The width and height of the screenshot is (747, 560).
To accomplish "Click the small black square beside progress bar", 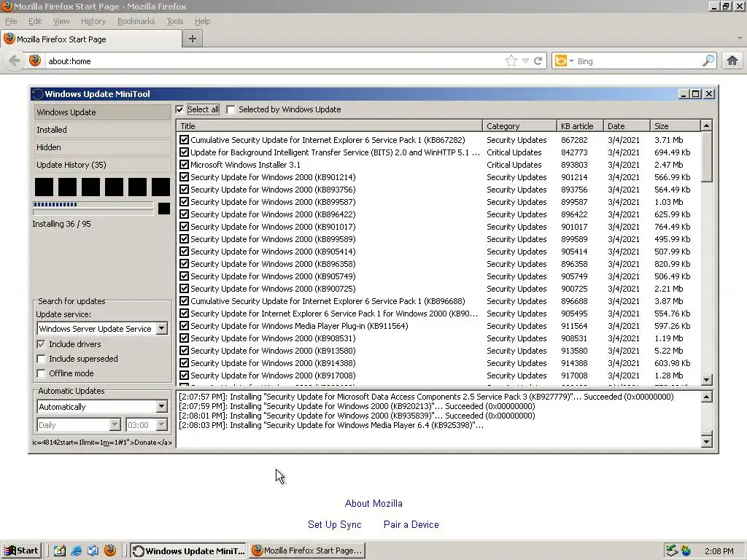I will [x=164, y=208].
